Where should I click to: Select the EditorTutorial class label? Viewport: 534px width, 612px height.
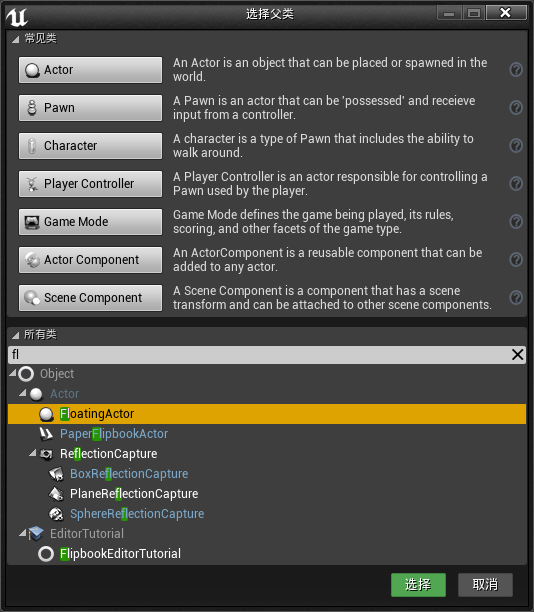coord(87,534)
